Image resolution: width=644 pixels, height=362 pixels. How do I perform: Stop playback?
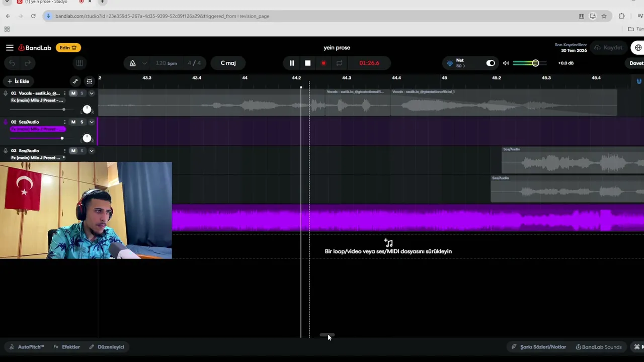(308, 63)
